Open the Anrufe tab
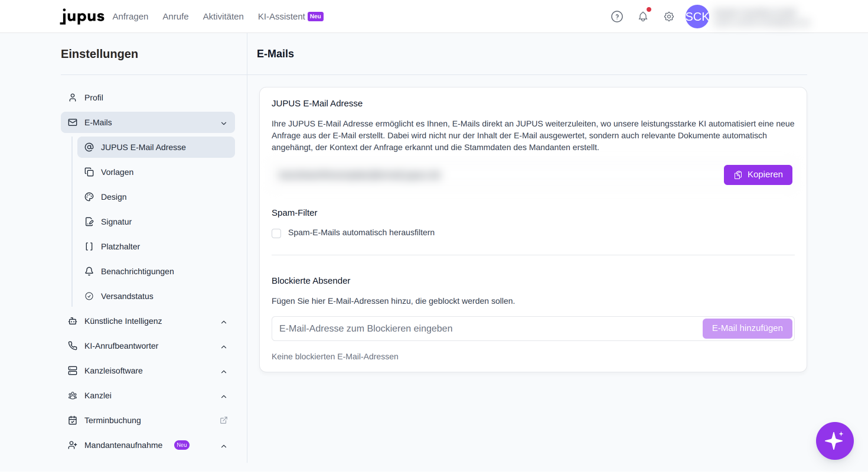Image resolution: width=868 pixels, height=474 pixels. click(x=175, y=17)
